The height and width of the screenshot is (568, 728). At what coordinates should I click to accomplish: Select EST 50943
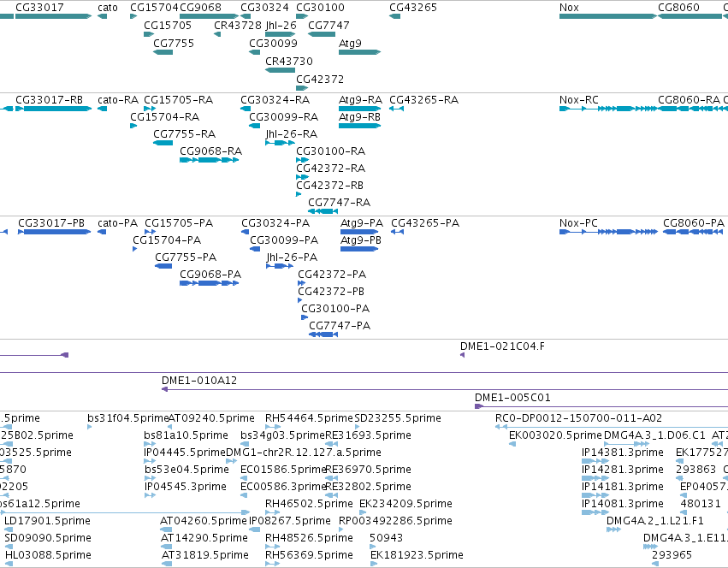[x=373, y=547]
